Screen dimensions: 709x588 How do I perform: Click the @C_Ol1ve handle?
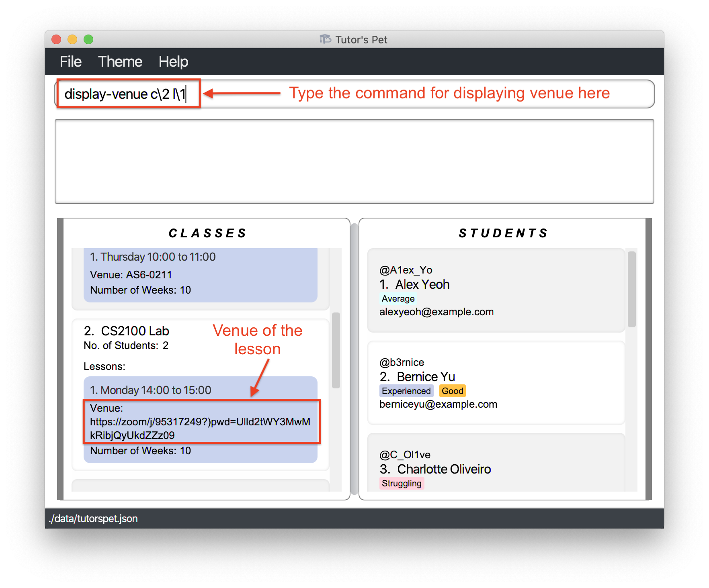pyautogui.click(x=405, y=455)
